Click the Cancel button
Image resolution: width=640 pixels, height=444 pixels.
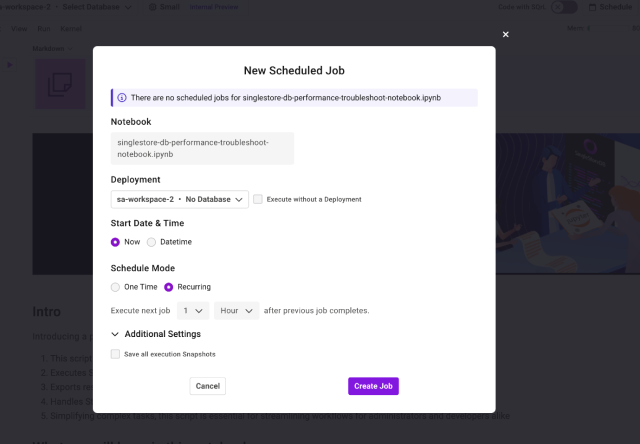(208, 386)
